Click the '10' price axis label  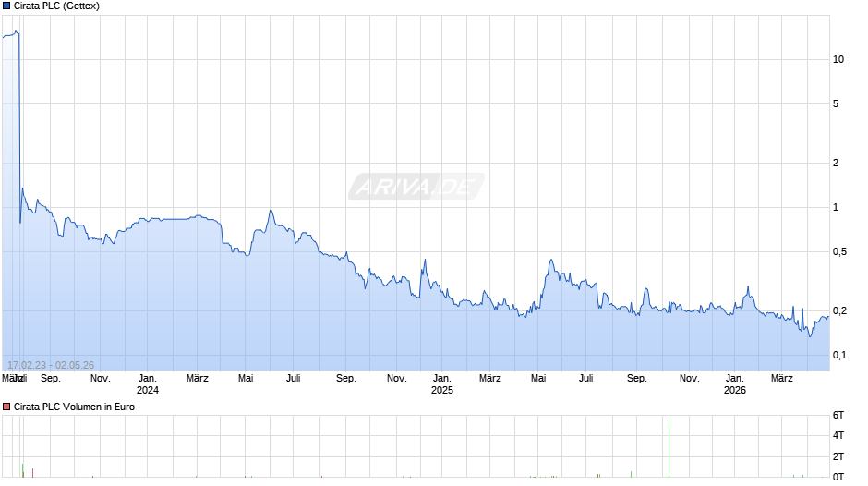pyautogui.click(x=838, y=59)
